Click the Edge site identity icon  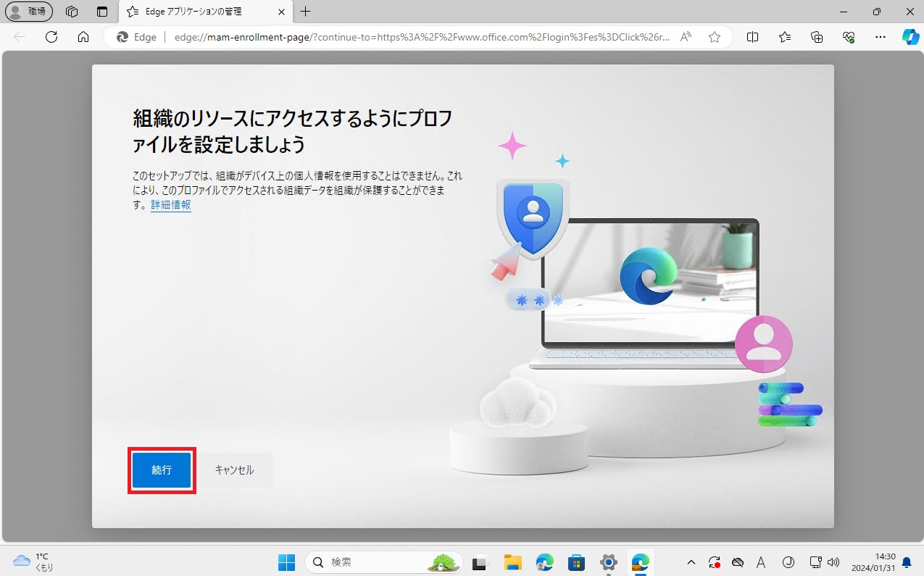point(137,37)
